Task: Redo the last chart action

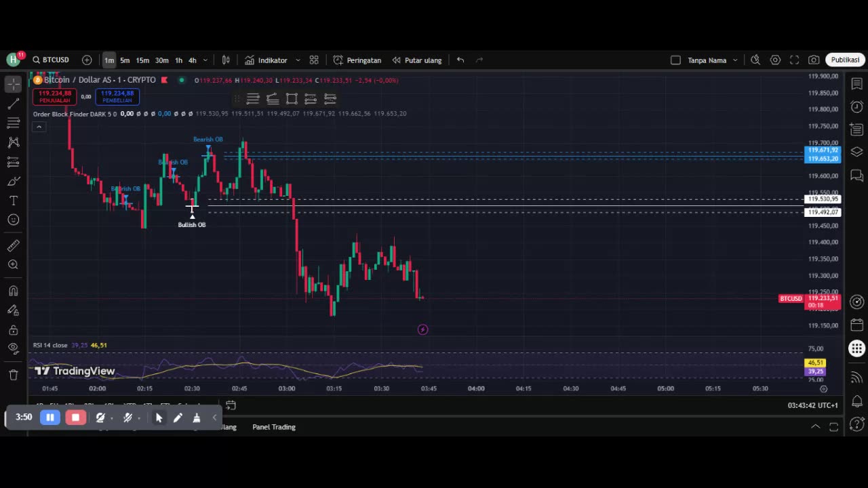Action: coord(479,60)
